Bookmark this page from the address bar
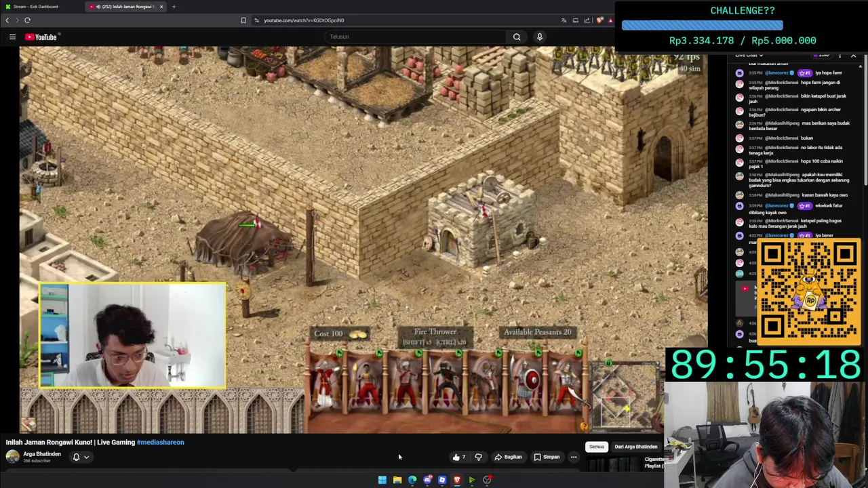This screenshot has height=488, width=868. click(243, 20)
